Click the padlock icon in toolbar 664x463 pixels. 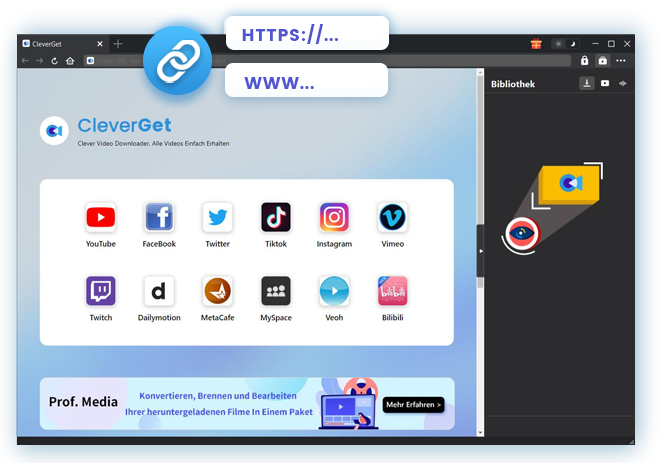point(584,61)
